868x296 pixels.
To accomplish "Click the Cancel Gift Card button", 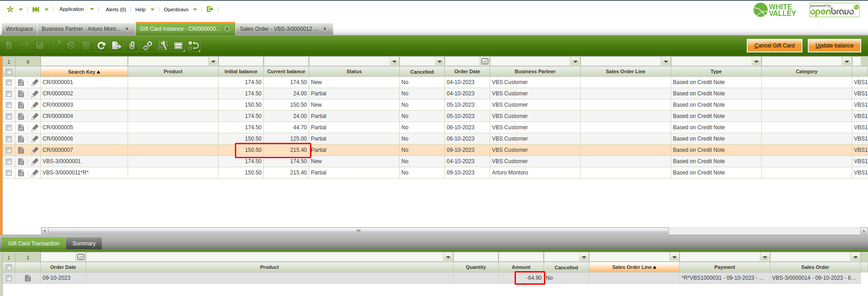I will [x=774, y=46].
